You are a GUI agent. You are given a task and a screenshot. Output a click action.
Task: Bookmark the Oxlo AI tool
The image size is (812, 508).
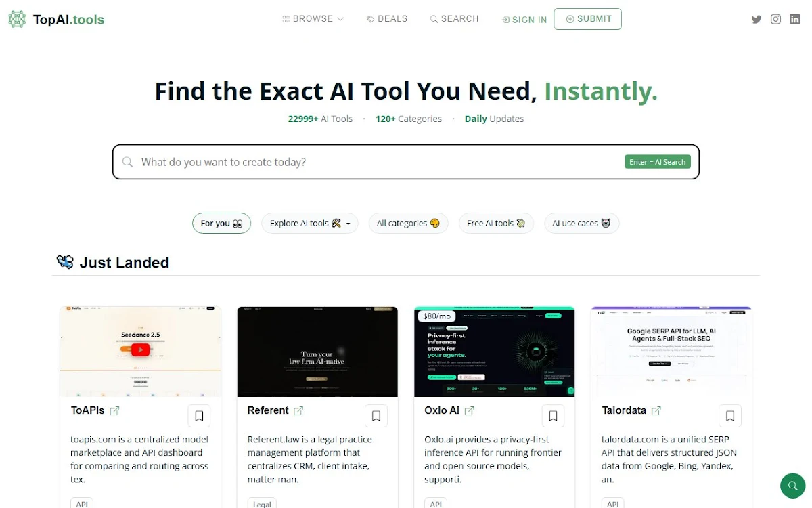point(553,416)
